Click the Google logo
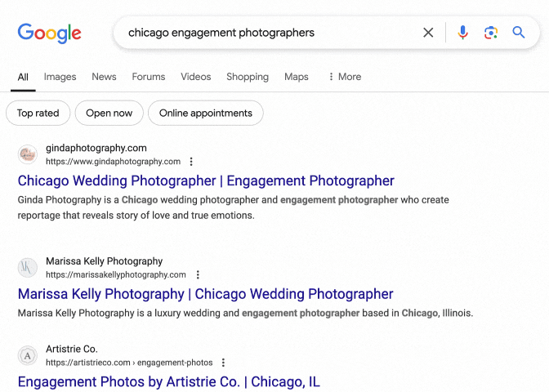Image resolution: width=549 pixels, height=392 pixels. tap(49, 33)
